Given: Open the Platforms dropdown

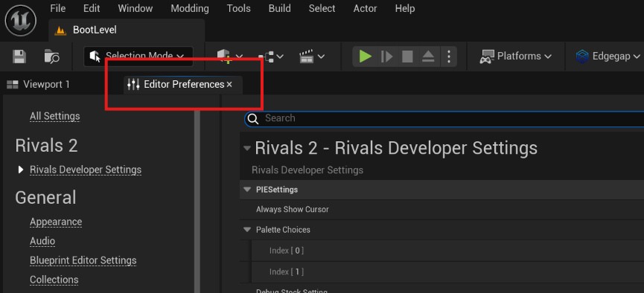Looking at the screenshot, I should tap(515, 57).
